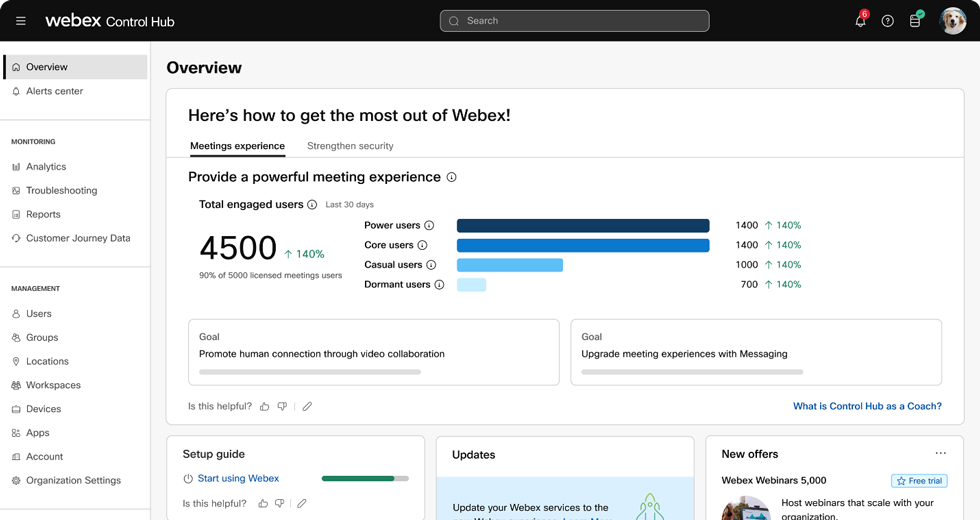
Task: Click info icon next to Dormant users
Action: [x=439, y=284]
